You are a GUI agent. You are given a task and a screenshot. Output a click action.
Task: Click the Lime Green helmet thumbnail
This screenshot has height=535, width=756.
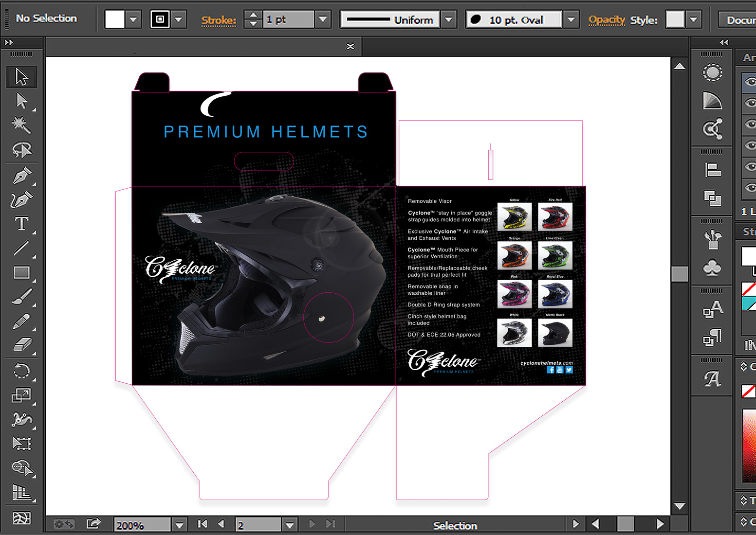pyautogui.click(x=555, y=255)
